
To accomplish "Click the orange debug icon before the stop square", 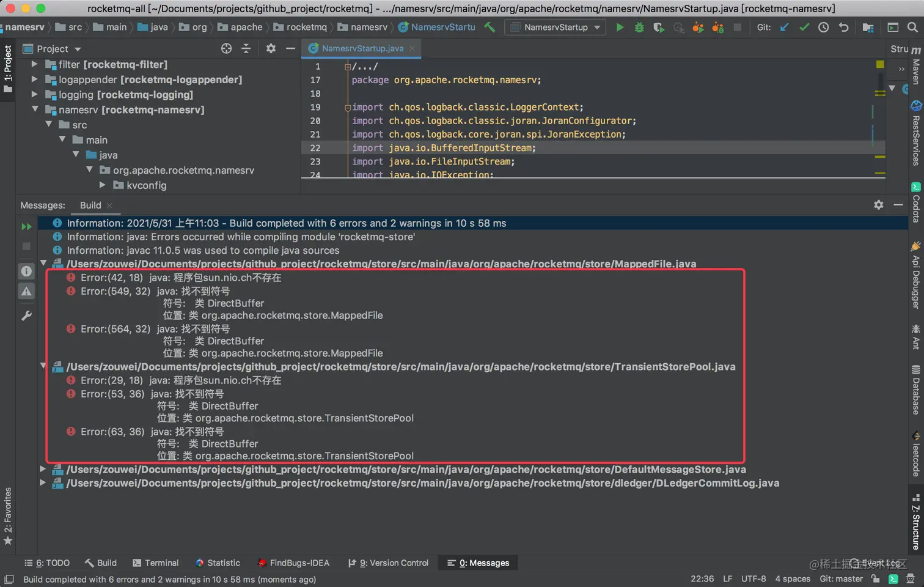I will [x=718, y=27].
